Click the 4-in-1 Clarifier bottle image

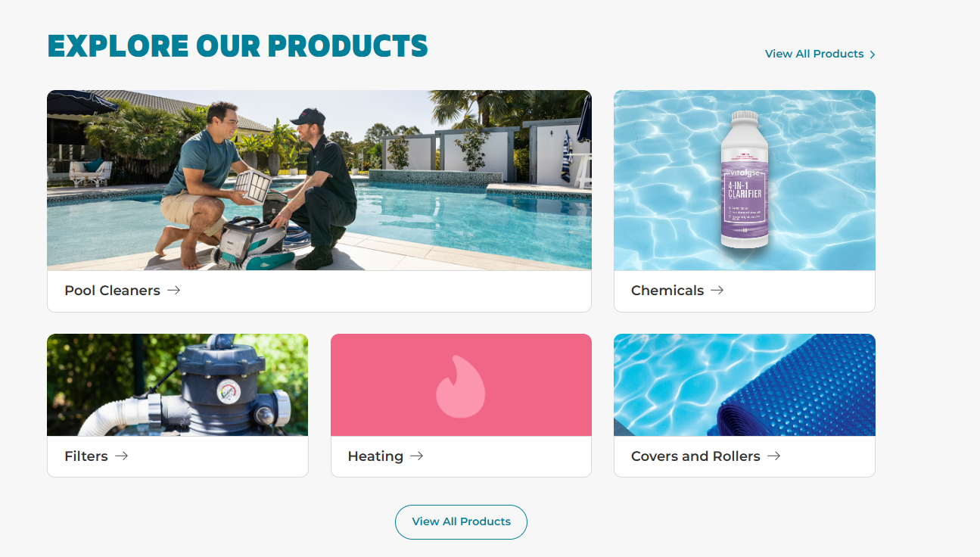(745, 180)
